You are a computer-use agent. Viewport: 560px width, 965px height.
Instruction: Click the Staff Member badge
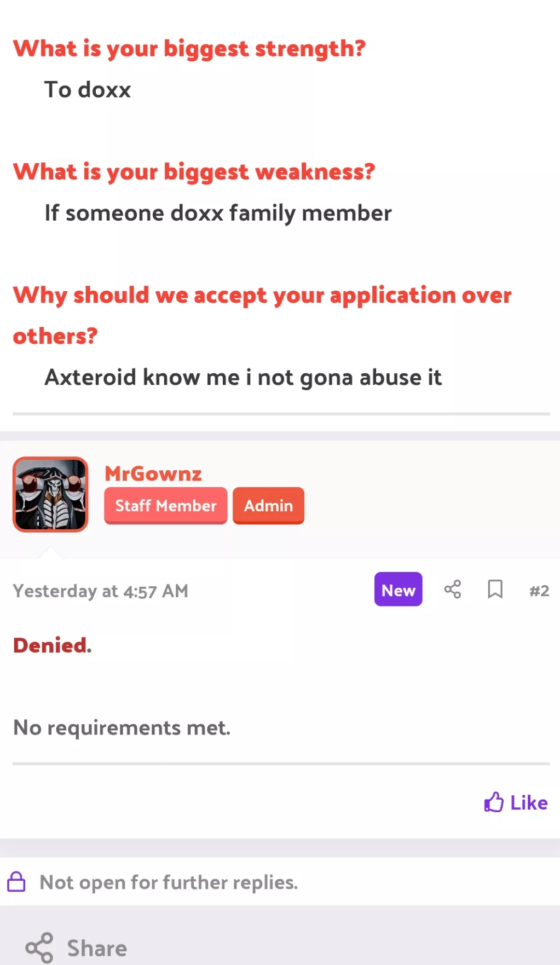[x=165, y=506]
